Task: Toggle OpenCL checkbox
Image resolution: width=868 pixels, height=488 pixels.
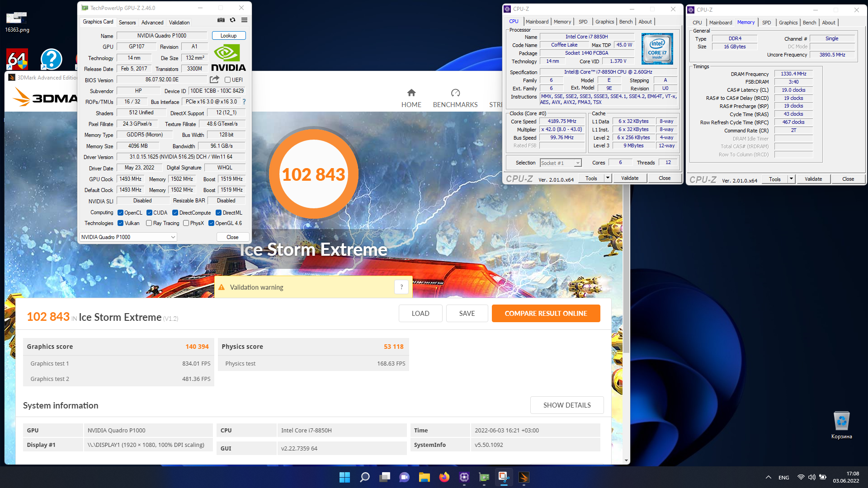Action: click(x=120, y=213)
